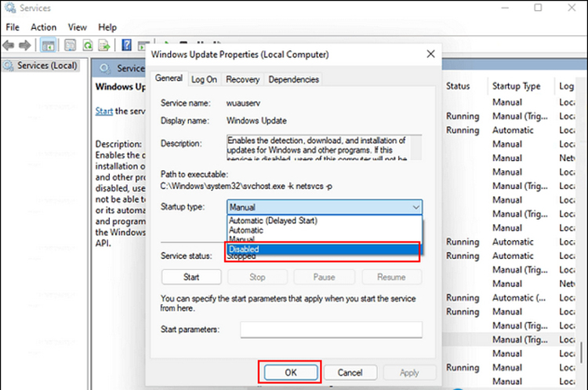Click the Export List toolbar icon
The width and height of the screenshot is (588, 390).
point(104,46)
